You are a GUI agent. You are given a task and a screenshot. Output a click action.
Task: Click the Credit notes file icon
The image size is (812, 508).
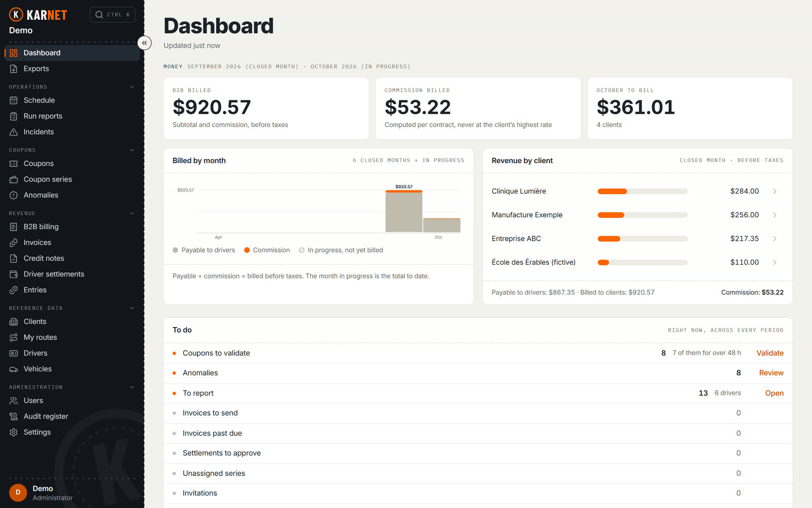click(14, 258)
